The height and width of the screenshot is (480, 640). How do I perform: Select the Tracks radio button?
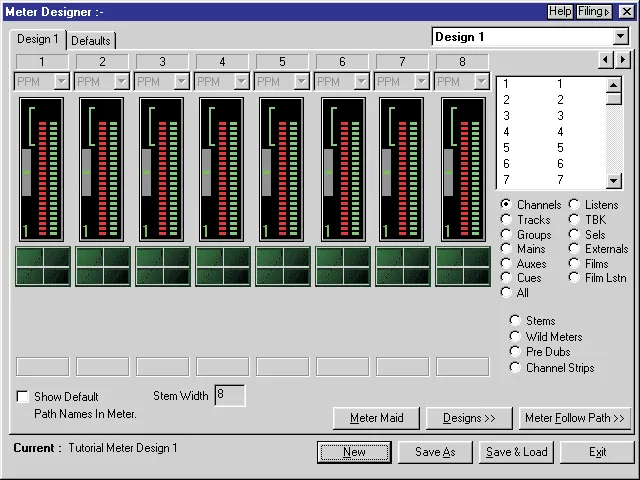click(x=506, y=219)
